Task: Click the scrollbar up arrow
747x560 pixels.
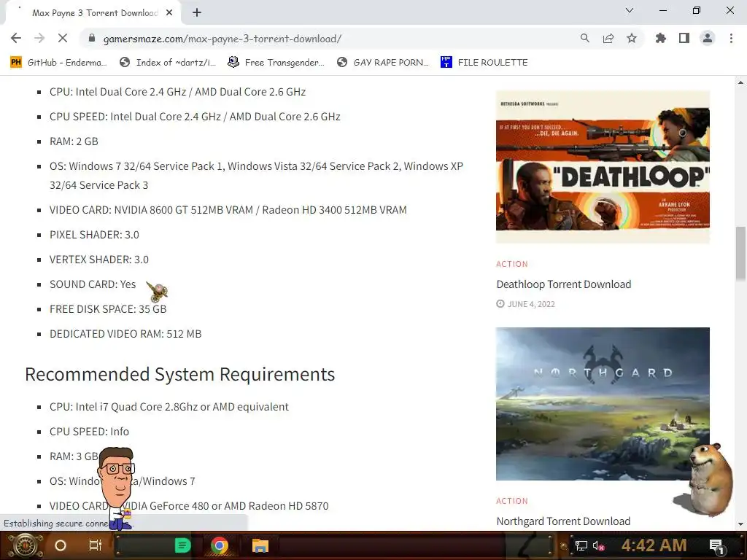Action: coord(740,82)
